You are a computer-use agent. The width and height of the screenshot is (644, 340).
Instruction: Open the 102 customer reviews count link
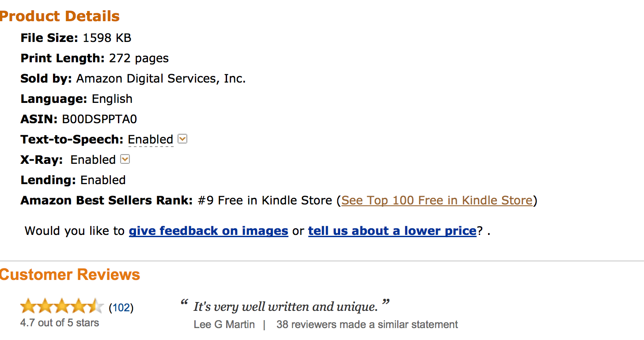pyautogui.click(x=121, y=307)
